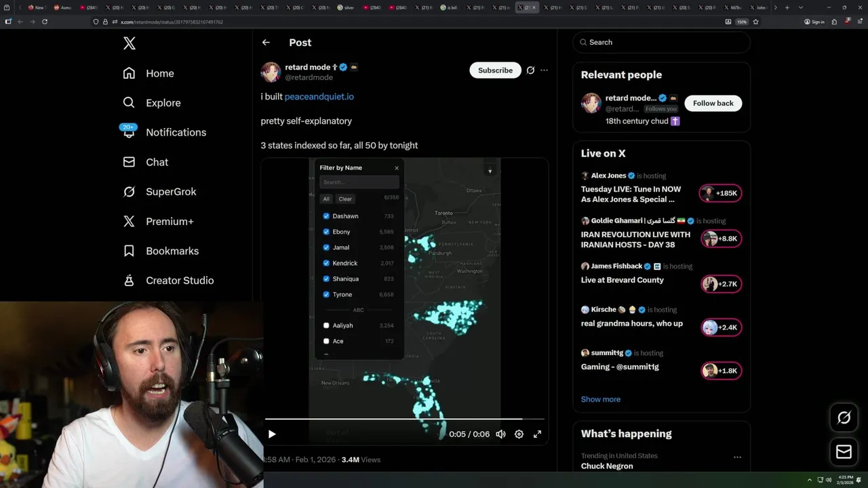Click the Grok explain icon on post

click(530, 70)
